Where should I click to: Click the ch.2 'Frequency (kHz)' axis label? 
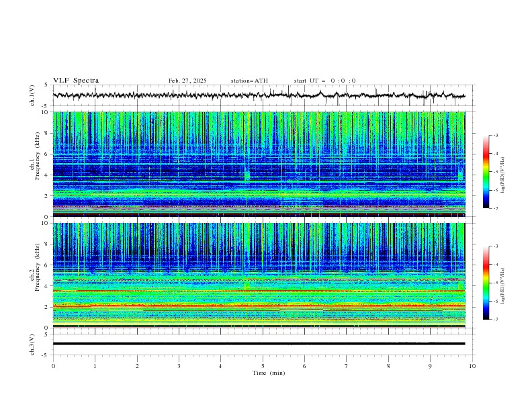coord(38,267)
